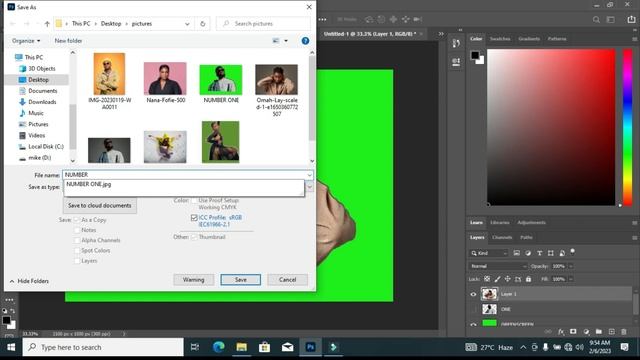640x360 pixels.
Task: Switch to the Gradients tab
Action: click(529, 39)
